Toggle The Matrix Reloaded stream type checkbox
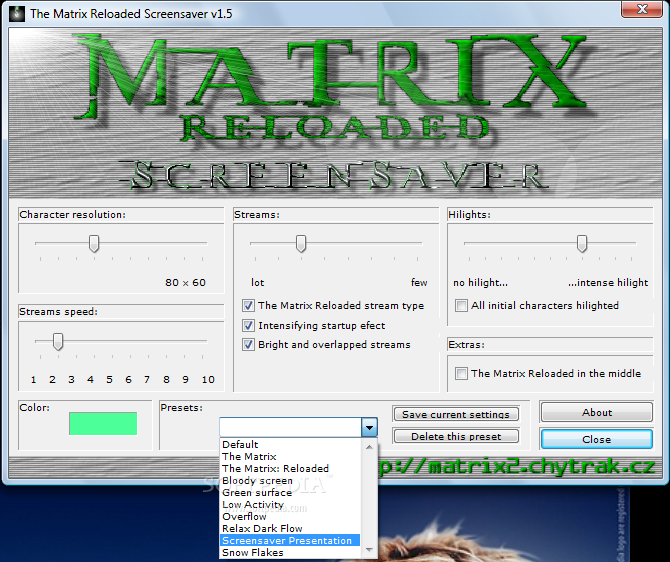 [248, 306]
